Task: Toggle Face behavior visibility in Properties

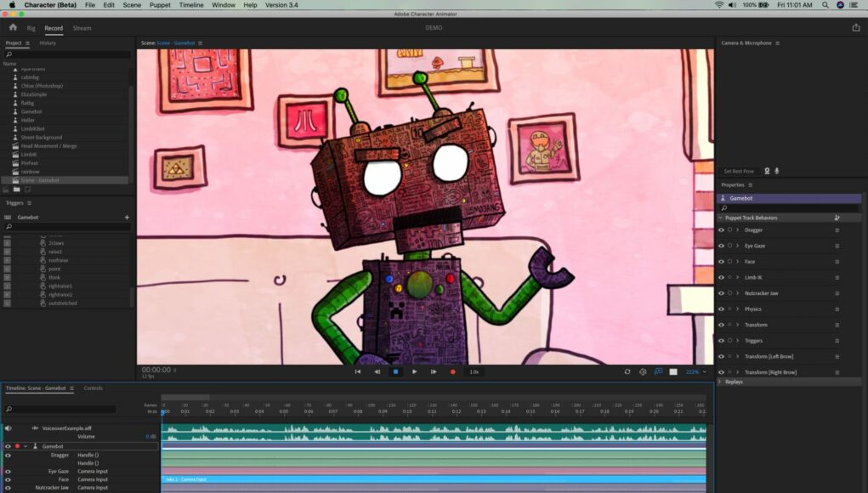Action: click(x=721, y=262)
